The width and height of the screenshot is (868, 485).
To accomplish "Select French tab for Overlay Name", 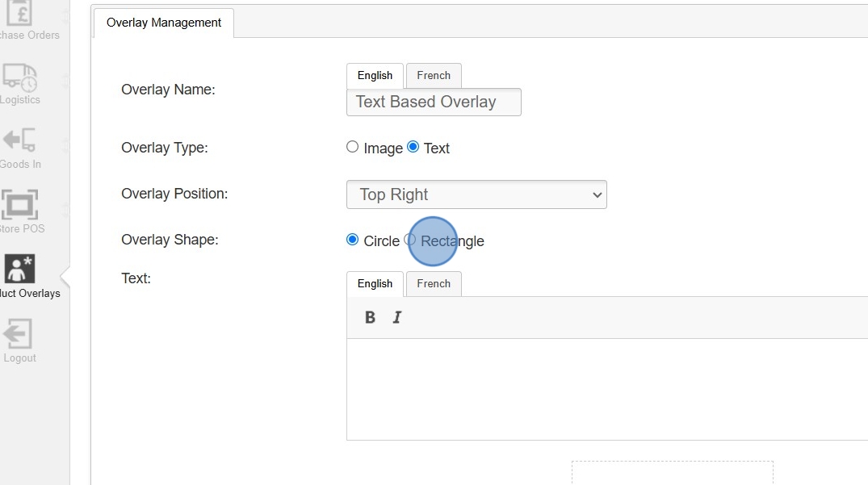I will tap(434, 76).
